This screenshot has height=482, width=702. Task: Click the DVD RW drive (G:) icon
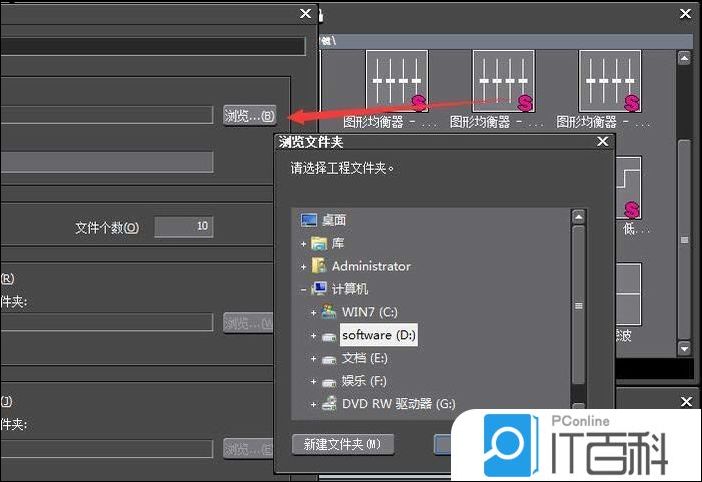tap(330, 404)
